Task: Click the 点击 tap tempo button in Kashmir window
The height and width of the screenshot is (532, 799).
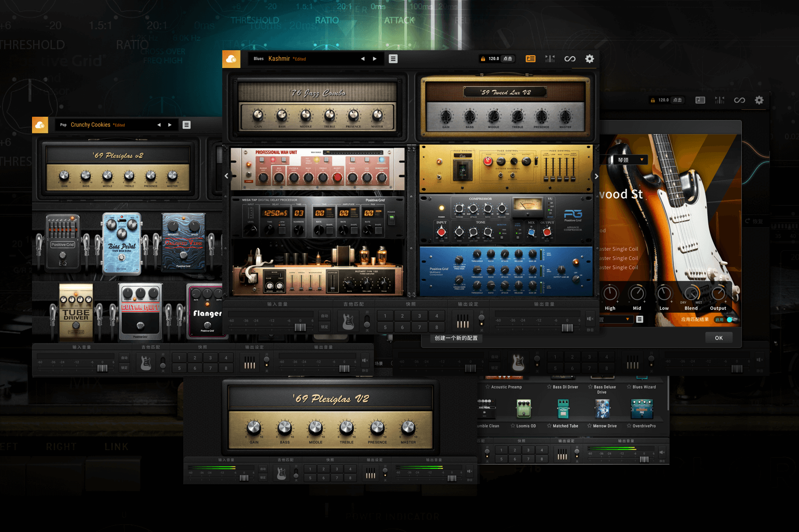Action: pyautogui.click(x=507, y=59)
